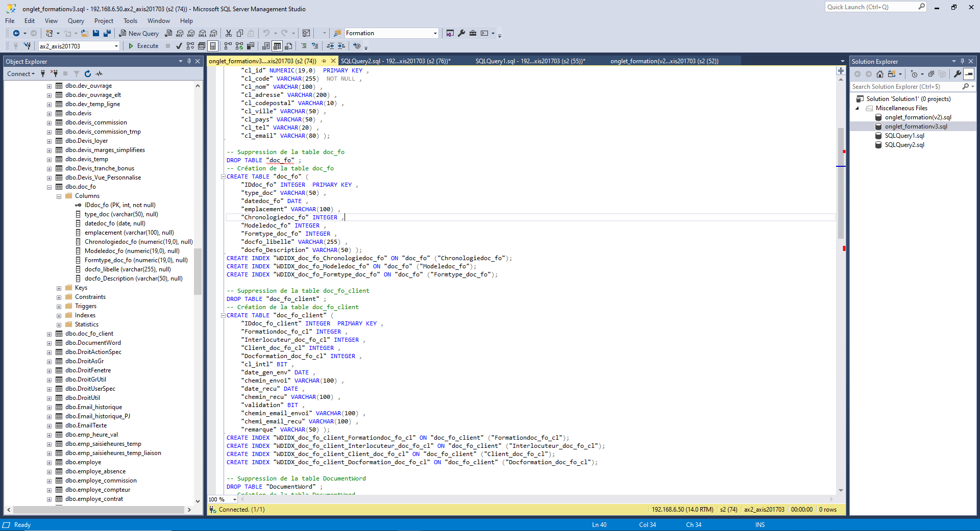Open the Formation solution configuration dropdown
Image resolution: width=980 pixels, height=531 pixels.
pos(435,33)
